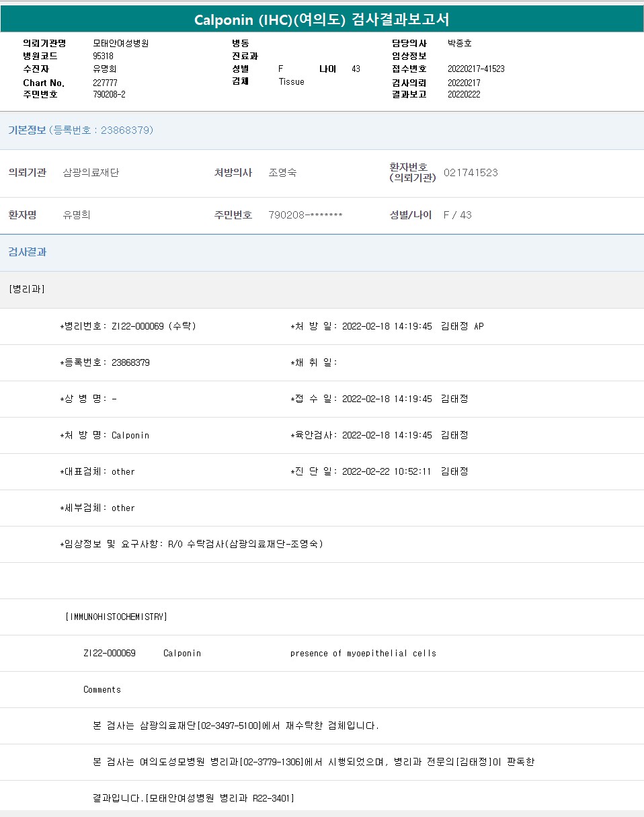Click the 의뢰기관명 value 모태안여성병원
This screenshot has width=644, height=817.
[120, 43]
